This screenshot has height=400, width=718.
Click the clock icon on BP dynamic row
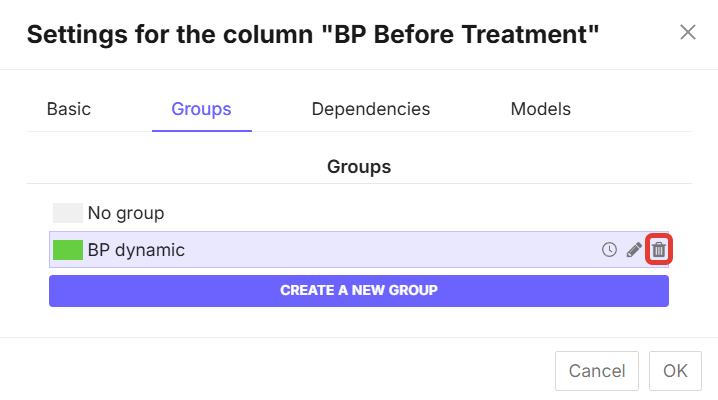point(609,250)
